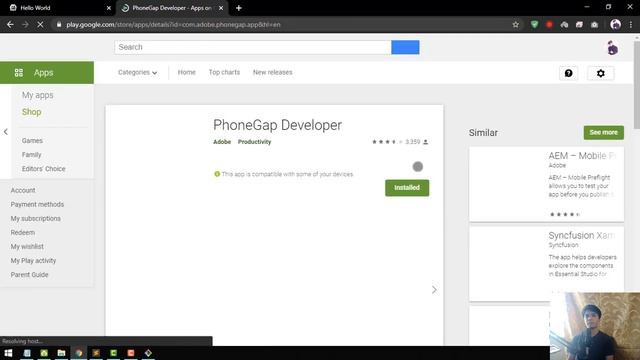Open My wishlist
The height and width of the screenshot is (360, 640).
point(27,247)
